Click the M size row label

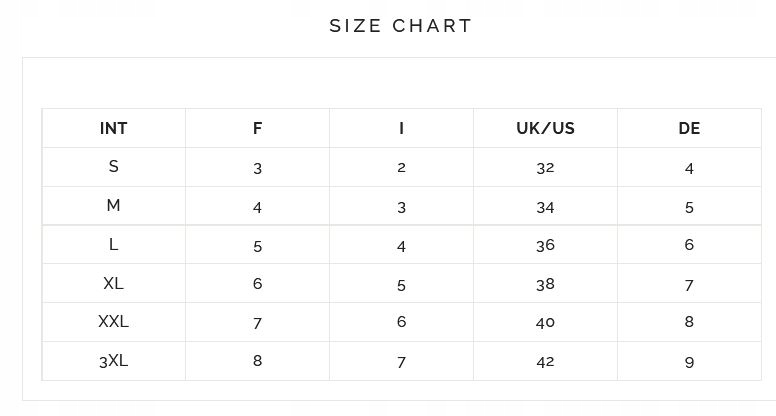pyautogui.click(x=114, y=206)
